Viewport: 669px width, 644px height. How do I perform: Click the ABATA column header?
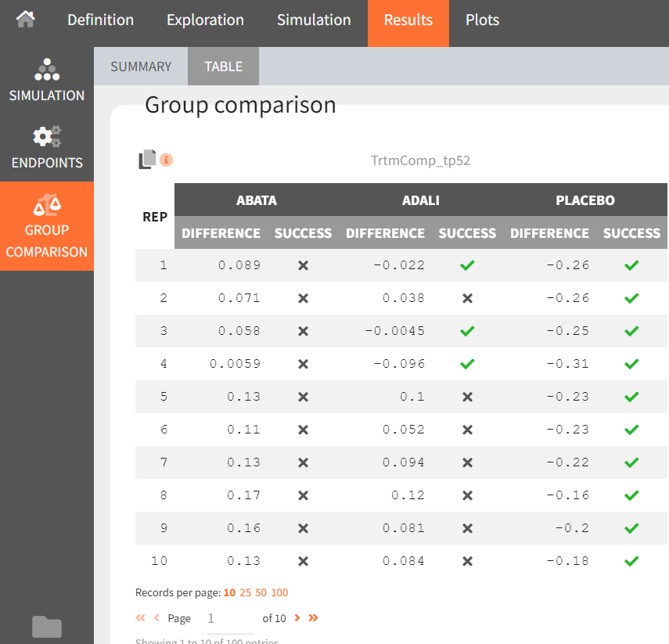click(256, 200)
